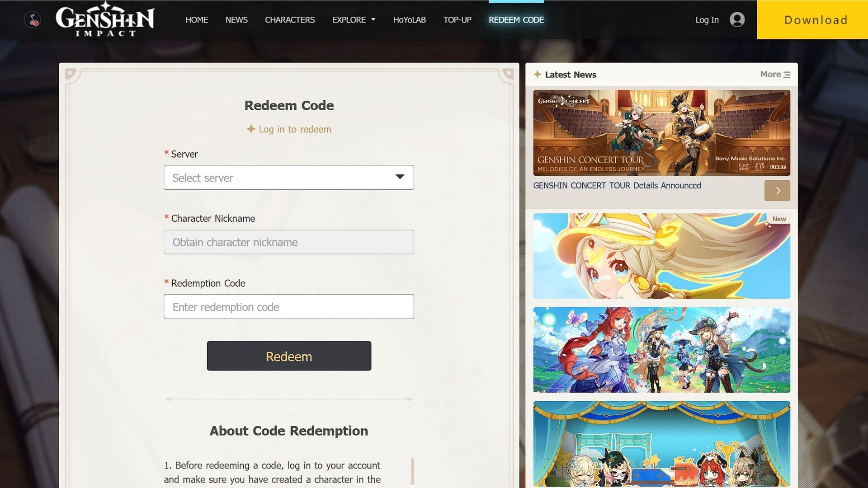Open the Select server dropdown
Screen dimensions: 868x488
pyautogui.click(x=288, y=178)
